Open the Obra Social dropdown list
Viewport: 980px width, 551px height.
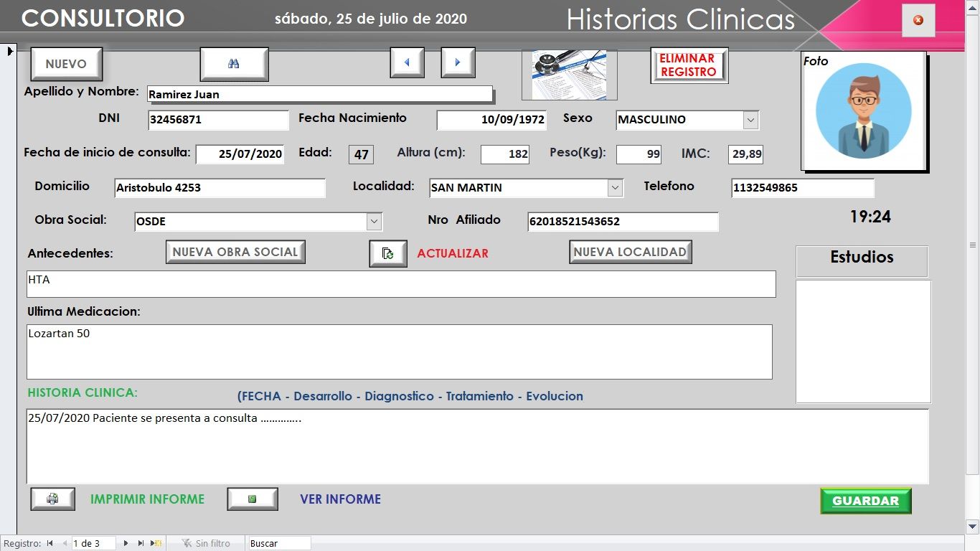pyautogui.click(x=374, y=221)
